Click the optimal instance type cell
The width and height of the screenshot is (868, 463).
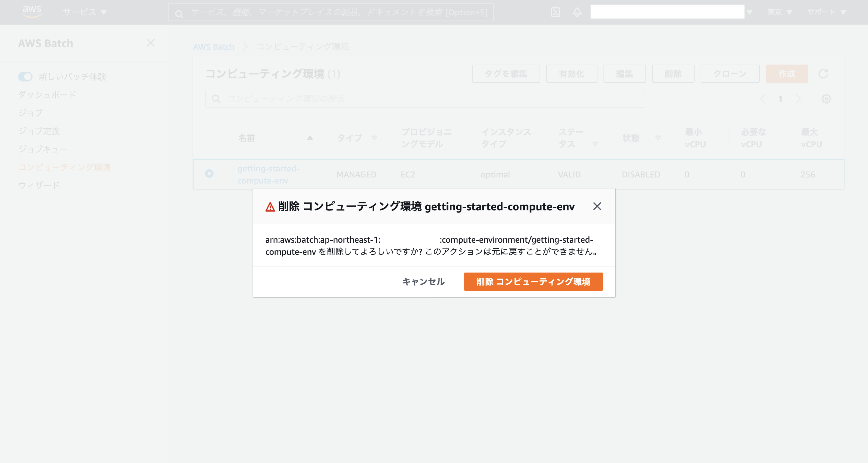[495, 174]
